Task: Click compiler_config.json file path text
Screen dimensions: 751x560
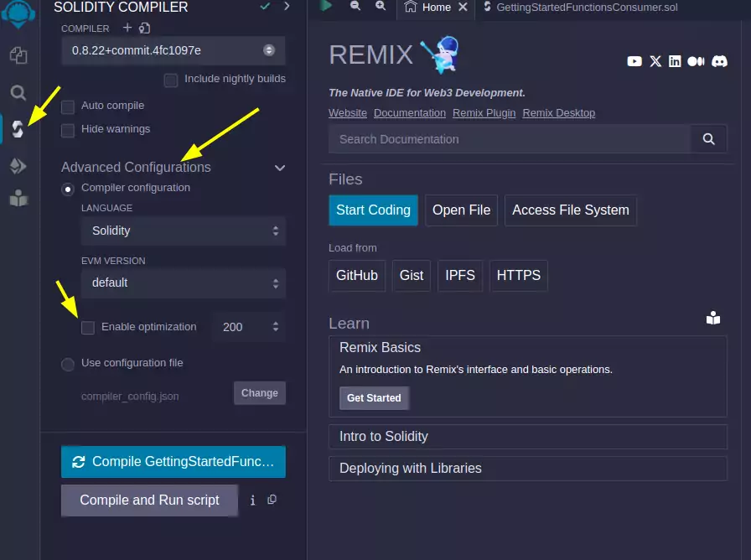Action: click(x=130, y=397)
